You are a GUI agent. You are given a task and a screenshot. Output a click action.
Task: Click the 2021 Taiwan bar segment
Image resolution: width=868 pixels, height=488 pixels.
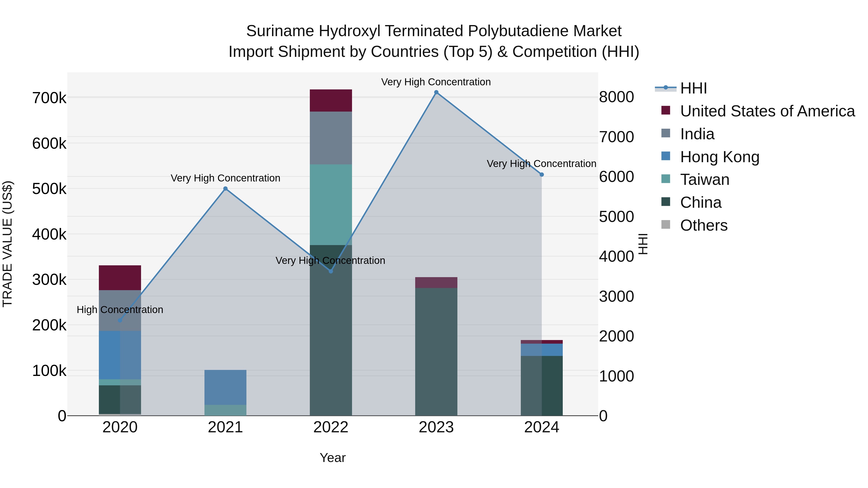225,410
